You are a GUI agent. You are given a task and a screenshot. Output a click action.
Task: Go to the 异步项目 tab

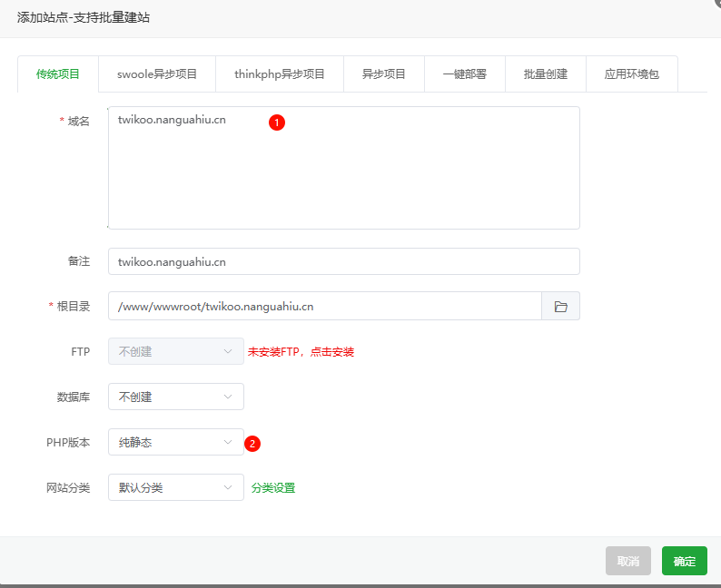coord(383,74)
